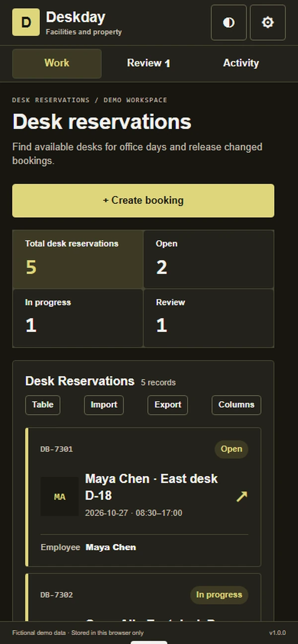Click the In progress badge on DB-7302
Viewport: 298px width, 644px height.
pyautogui.click(x=219, y=595)
